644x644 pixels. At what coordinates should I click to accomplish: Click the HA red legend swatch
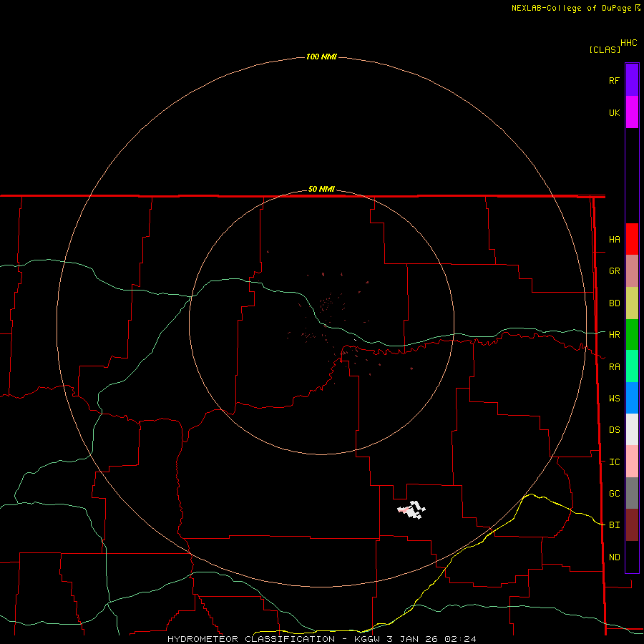click(x=632, y=239)
